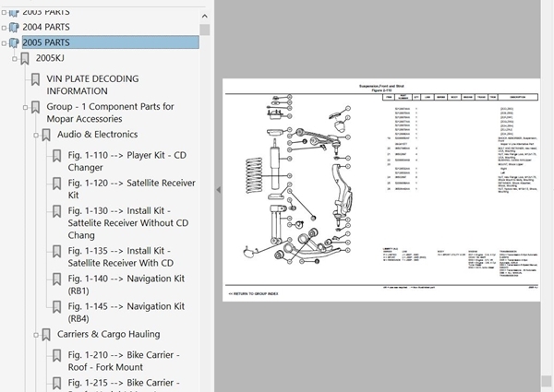
Task: Click bookmark icon beside Fig. 1-145
Action: pos(57,307)
